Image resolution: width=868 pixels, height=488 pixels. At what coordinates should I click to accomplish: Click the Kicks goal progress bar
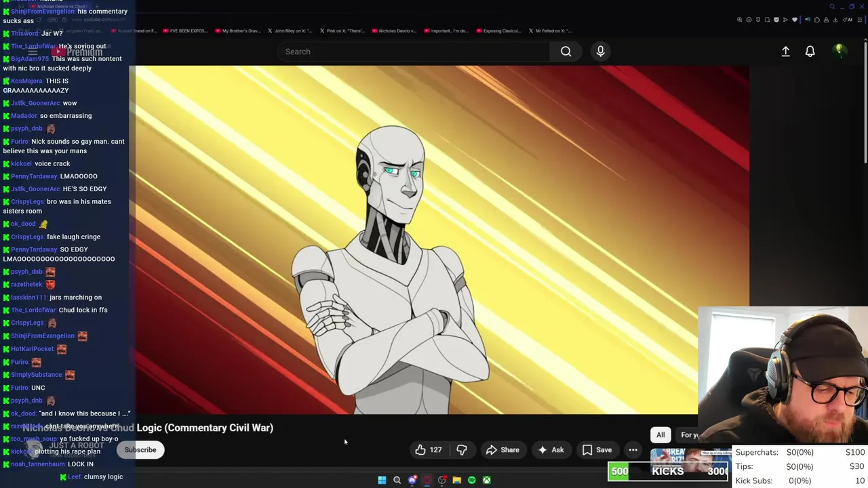point(669,472)
